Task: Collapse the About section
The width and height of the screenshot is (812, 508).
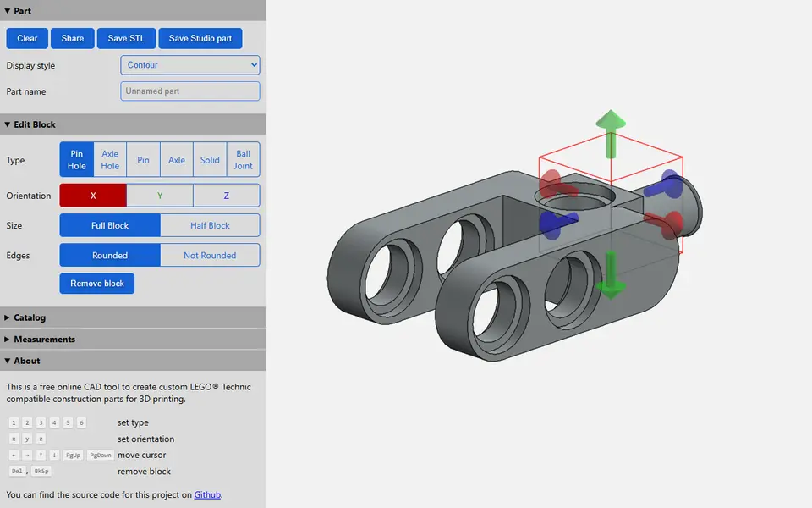Action: (x=133, y=361)
